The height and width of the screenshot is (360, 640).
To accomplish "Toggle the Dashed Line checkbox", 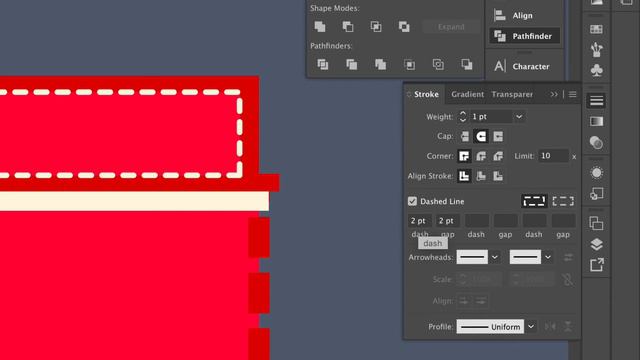I will point(412,201).
